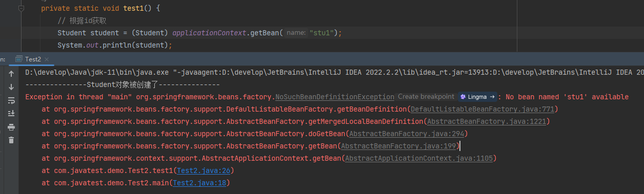Viewport: 644px width, 194px height.
Task: Click the "stu1" string in getBean call
Action: tap(322, 33)
